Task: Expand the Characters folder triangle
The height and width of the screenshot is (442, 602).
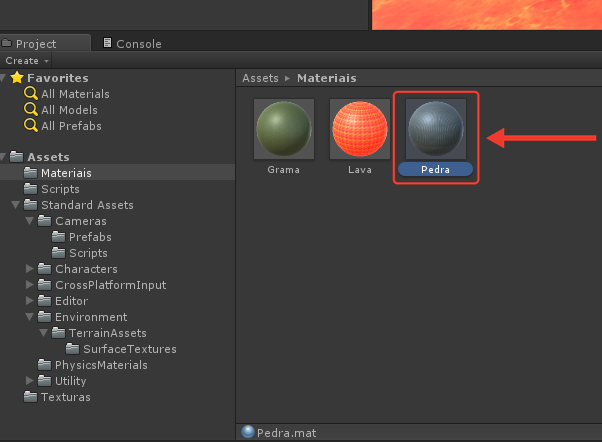Action: (x=30, y=268)
